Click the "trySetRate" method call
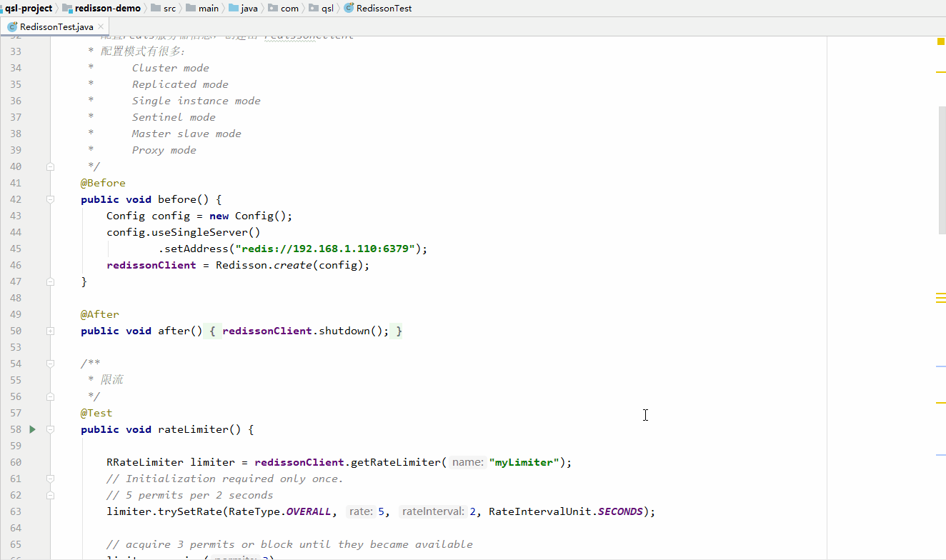 pyautogui.click(x=186, y=511)
